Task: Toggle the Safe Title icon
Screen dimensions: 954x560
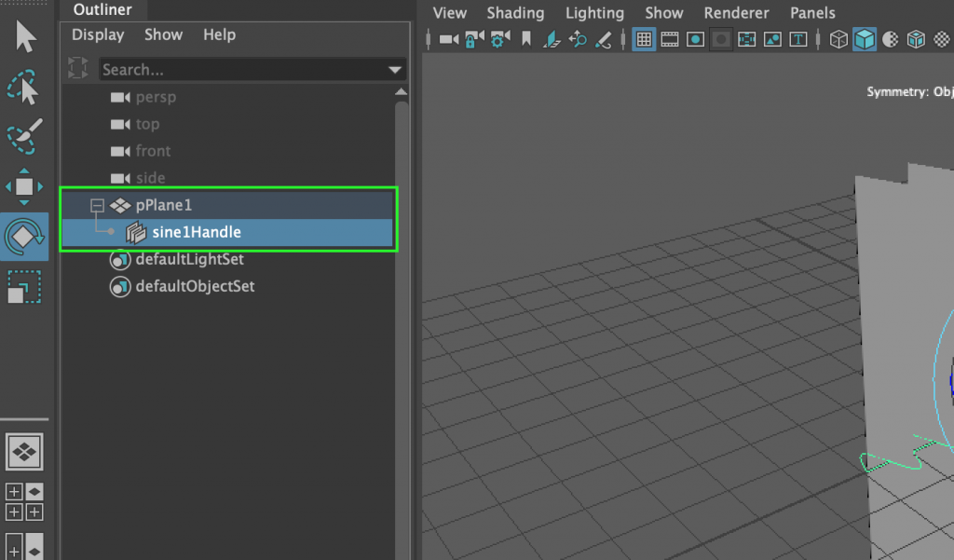Action: point(797,39)
